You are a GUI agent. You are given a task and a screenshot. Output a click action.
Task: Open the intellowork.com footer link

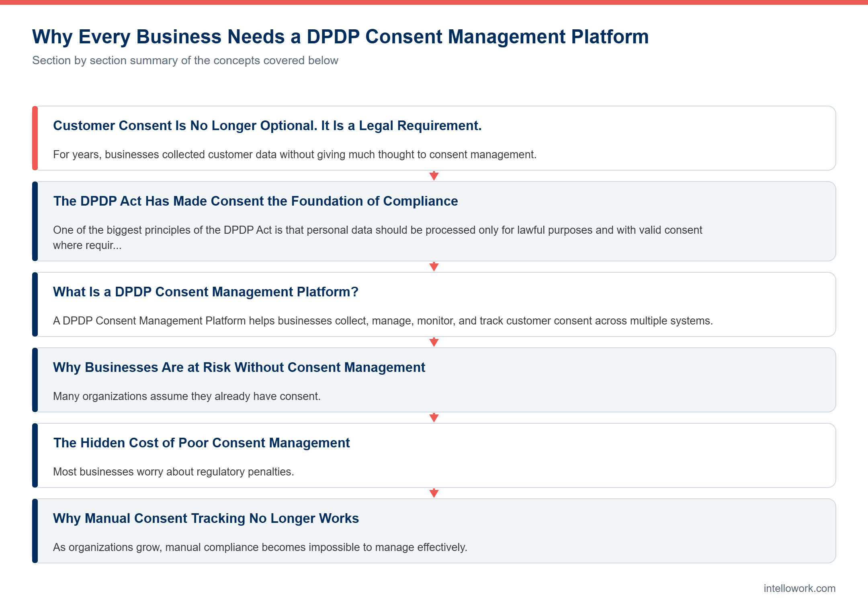tap(799, 588)
